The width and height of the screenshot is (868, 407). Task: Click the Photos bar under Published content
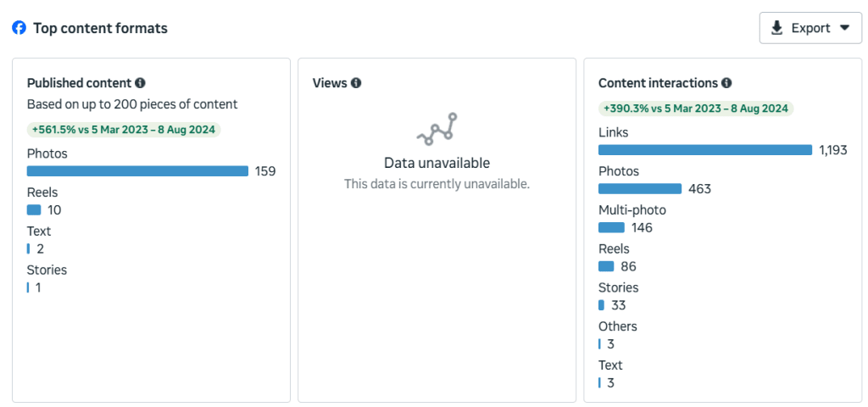pos(137,171)
